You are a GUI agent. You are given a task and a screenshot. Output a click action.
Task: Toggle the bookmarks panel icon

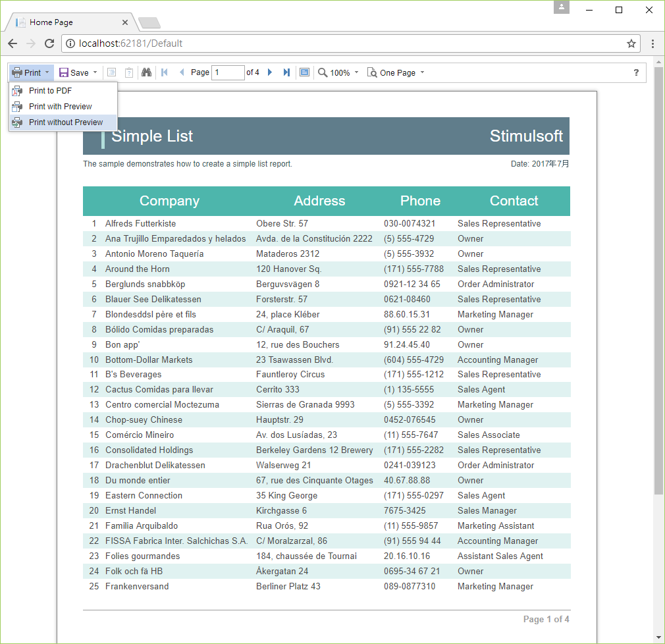coord(111,72)
